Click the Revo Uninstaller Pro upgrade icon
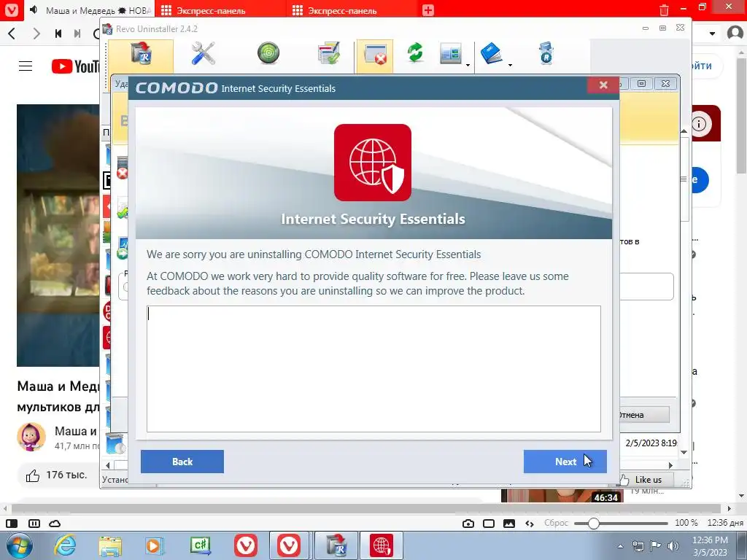The image size is (747, 560). [546, 52]
